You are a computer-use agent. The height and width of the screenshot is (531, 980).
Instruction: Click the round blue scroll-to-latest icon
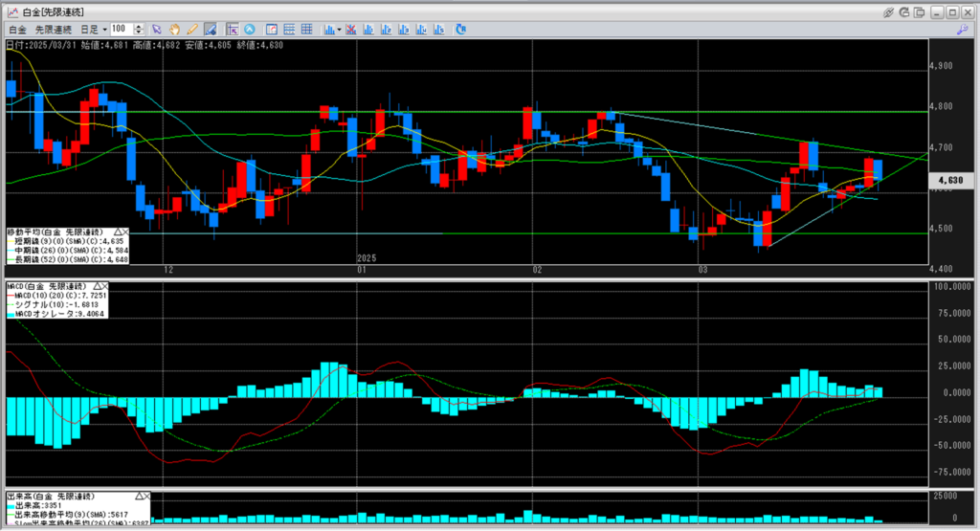pos(251,30)
